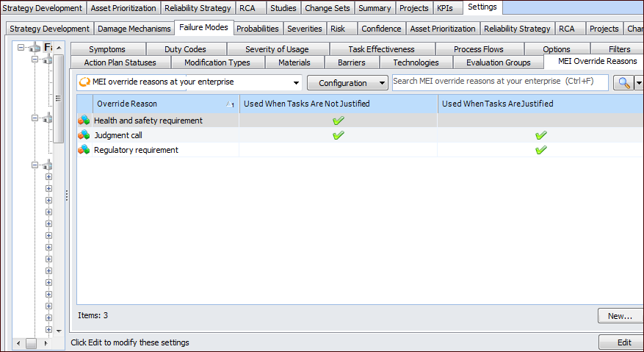Open the Confidence settings tab
Image resolution: width=644 pixels, height=352 pixels.
(381, 29)
